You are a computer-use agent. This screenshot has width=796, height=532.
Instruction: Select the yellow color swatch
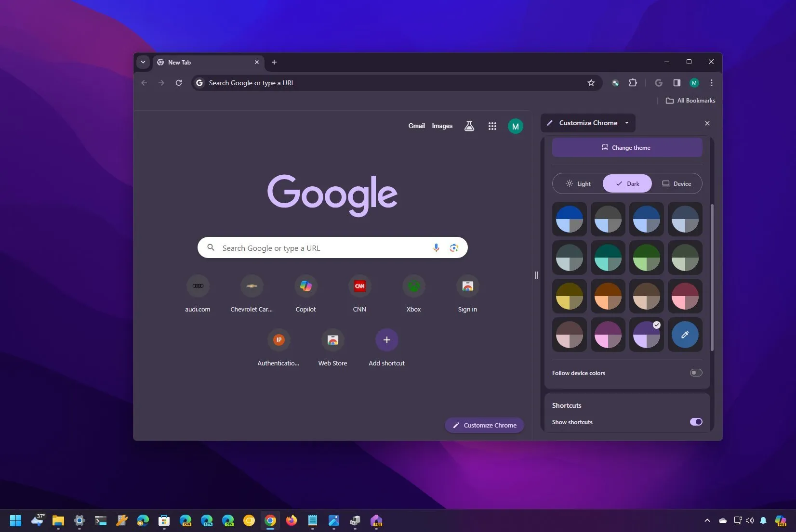[x=570, y=296]
